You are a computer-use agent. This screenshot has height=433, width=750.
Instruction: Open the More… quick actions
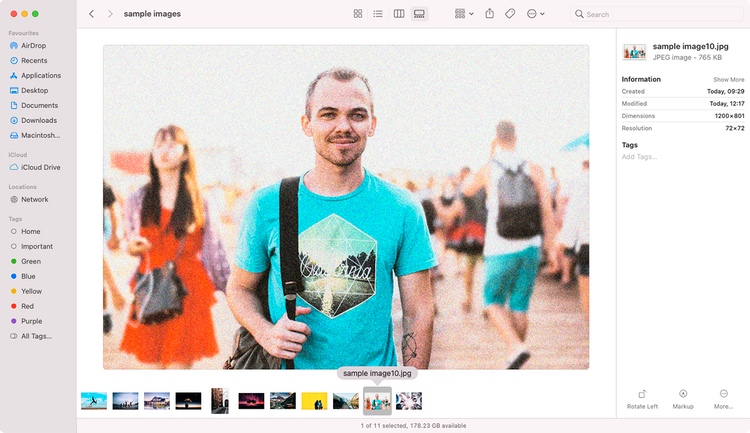[x=724, y=393]
